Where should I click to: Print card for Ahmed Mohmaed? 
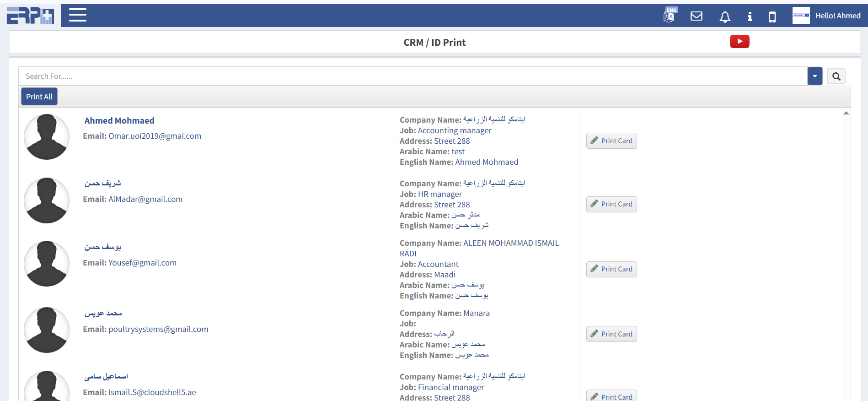pyautogui.click(x=611, y=141)
